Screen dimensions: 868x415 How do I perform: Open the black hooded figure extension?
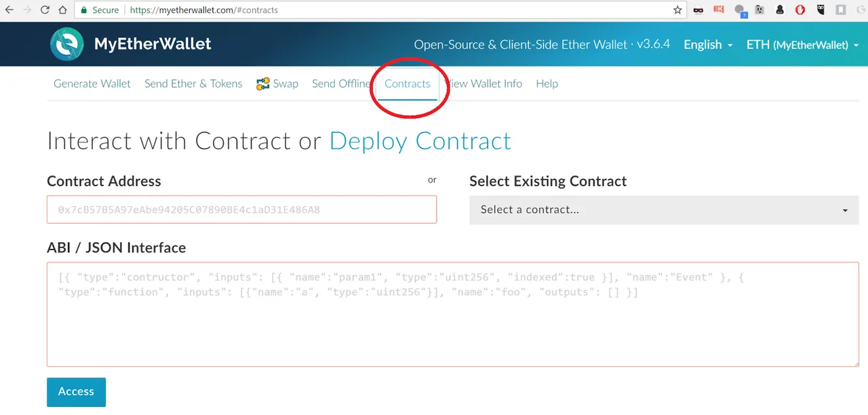pyautogui.click(x=780, y=10)
